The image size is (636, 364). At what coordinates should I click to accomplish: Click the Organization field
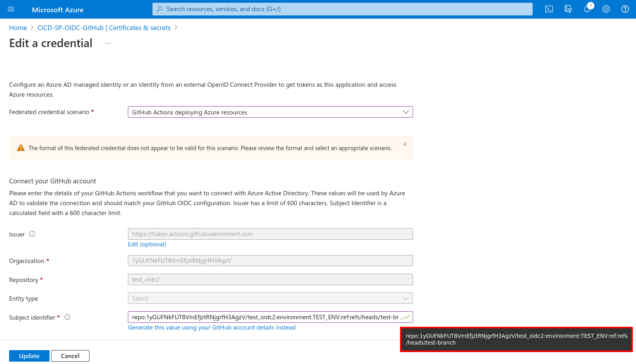pyautogui.click(x=270, y=261)
